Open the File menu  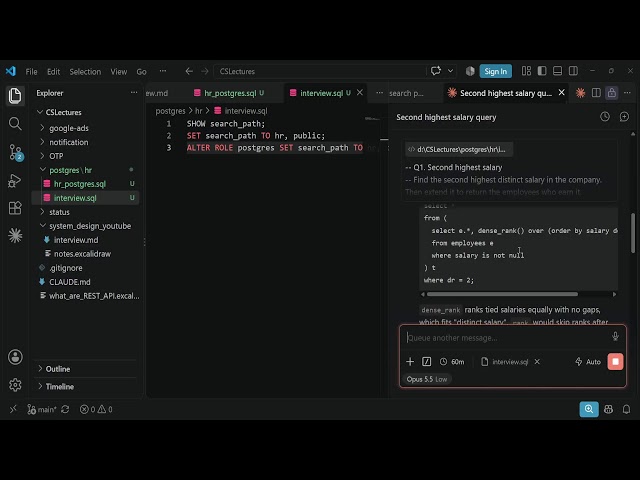31,71
